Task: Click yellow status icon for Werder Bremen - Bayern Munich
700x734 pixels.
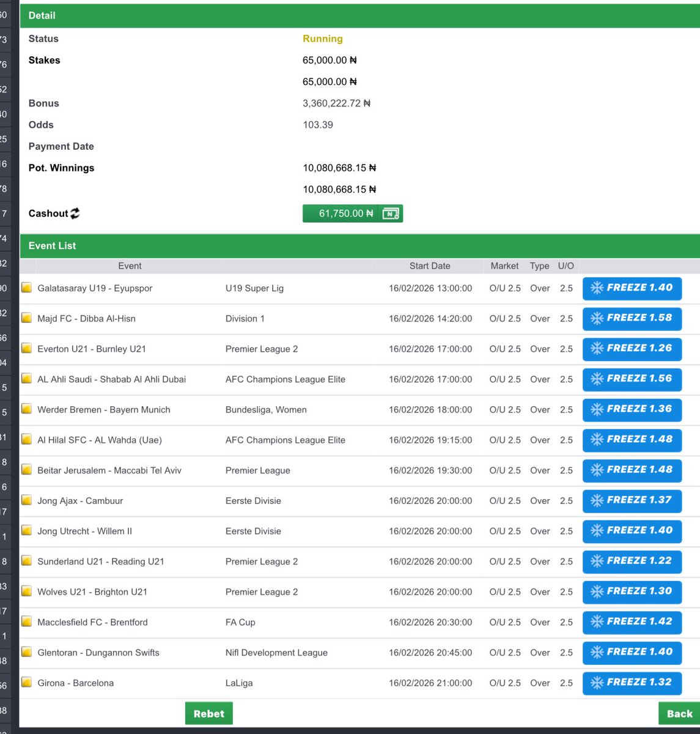Action: click(x=27, y=409)
